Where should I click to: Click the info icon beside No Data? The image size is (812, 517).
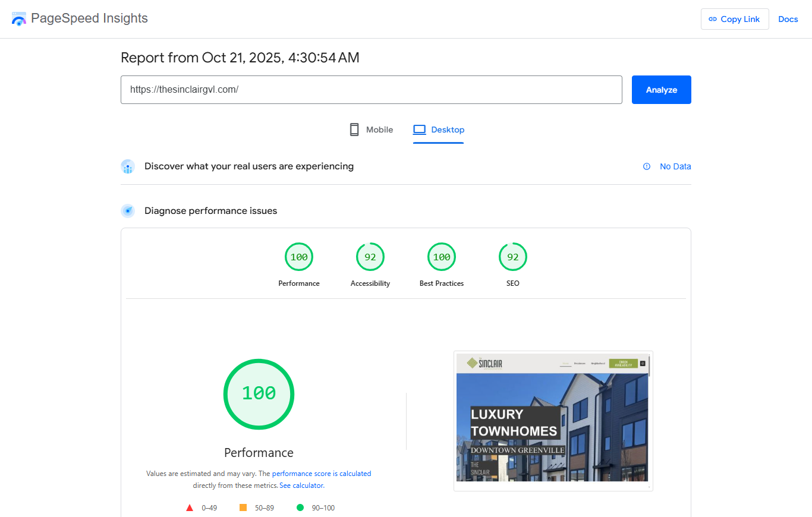click(x=646, y=166)
